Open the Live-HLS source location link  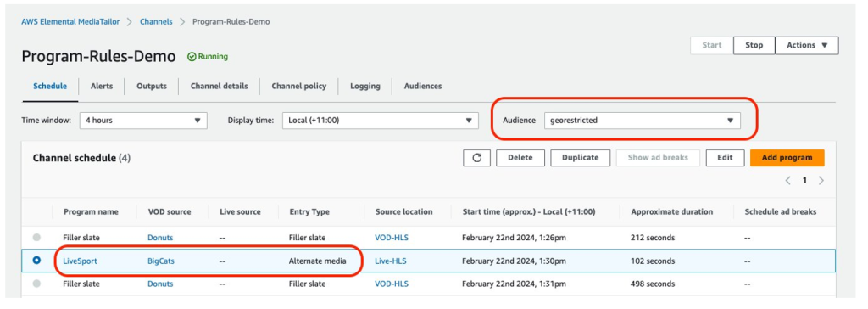point(391,261)
